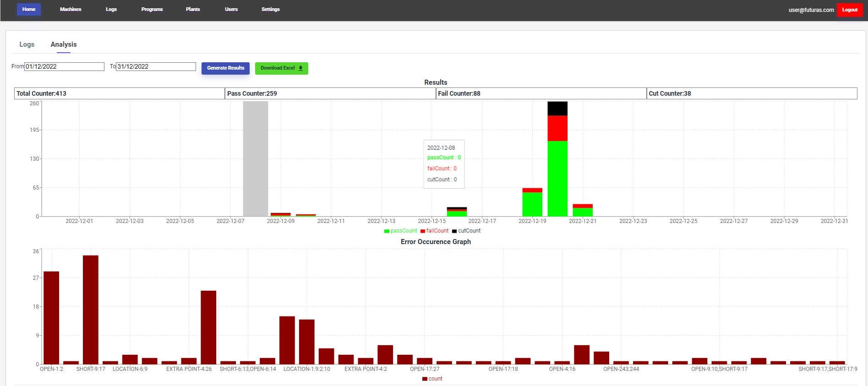Viewport: 868px width, 386px height.
Task: Open Settings in the navbar
Action: (x=271, y=9)
